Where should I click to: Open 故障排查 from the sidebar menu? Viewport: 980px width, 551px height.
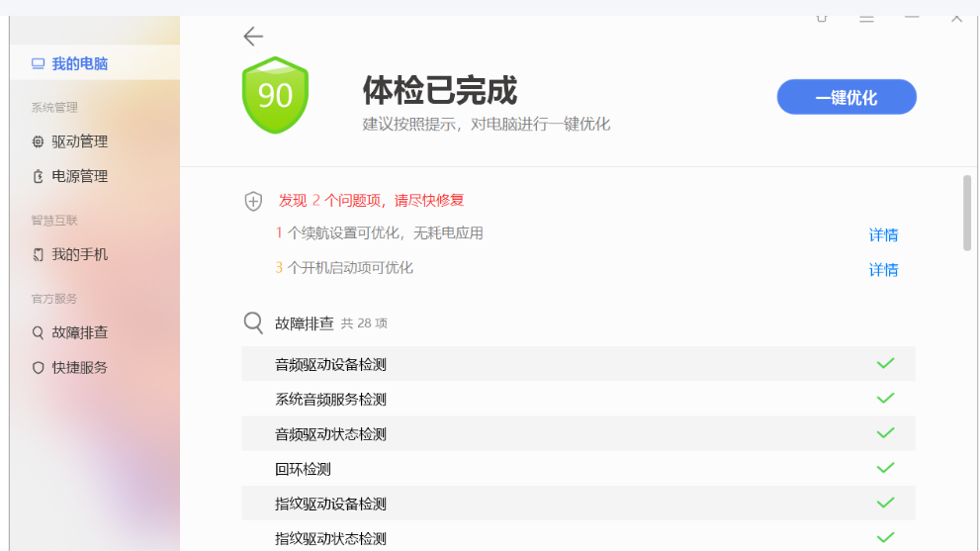click(79, 332)
